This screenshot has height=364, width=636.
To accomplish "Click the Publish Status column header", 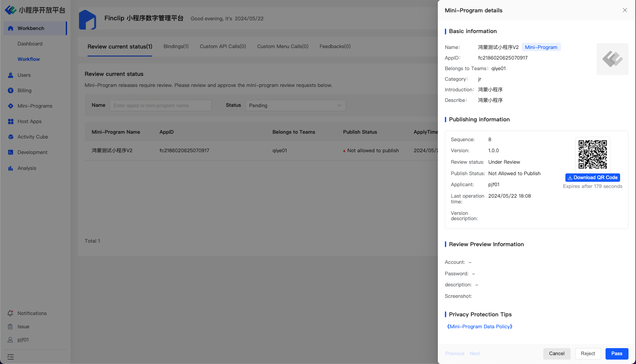I will [360, 132].
